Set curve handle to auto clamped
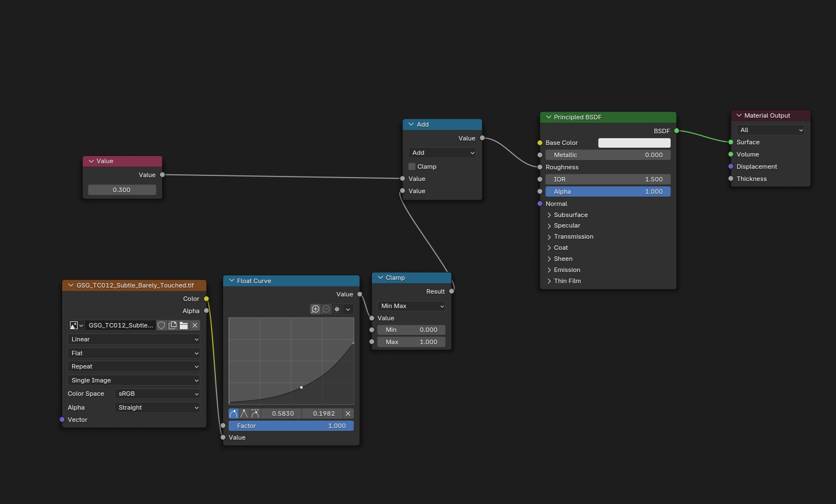The image size is (836, 504). pyautogui.click(x=255, y=414)
